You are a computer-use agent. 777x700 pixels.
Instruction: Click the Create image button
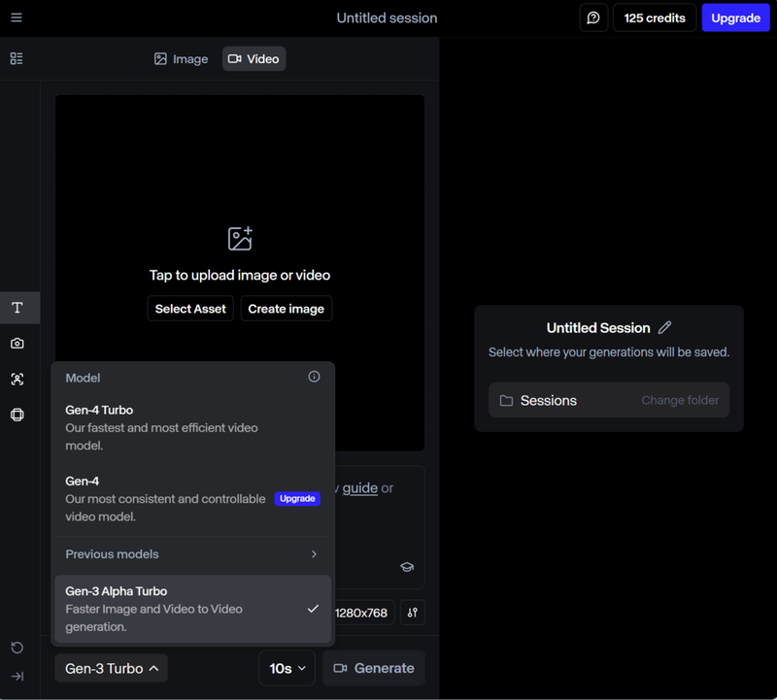point(286,309)
